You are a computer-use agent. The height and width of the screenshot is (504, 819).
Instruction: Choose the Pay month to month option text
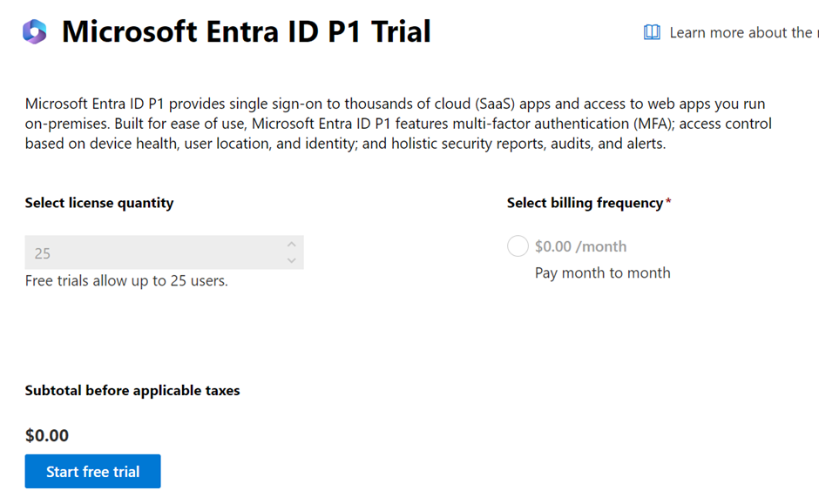602,272
